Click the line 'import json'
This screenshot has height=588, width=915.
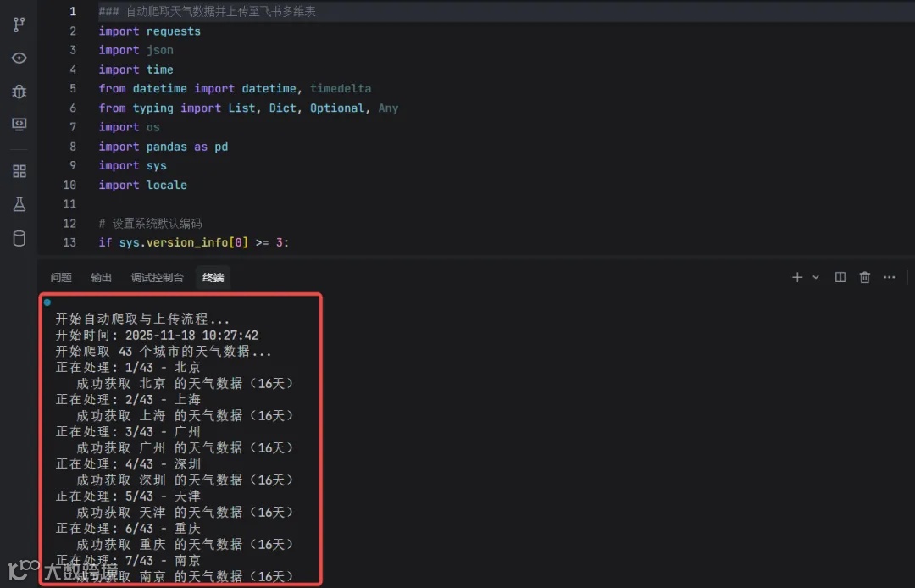point(136,50)
